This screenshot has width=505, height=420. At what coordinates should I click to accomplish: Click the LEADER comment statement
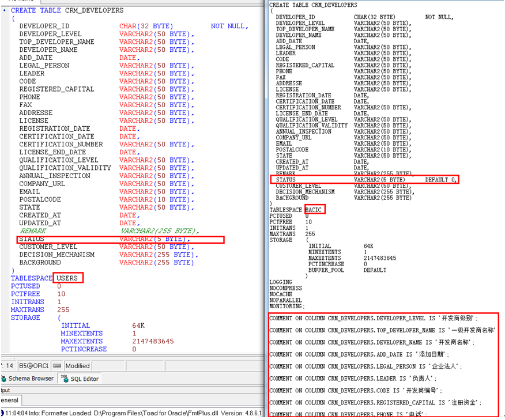pyautogui.click(x=353, y=379)
